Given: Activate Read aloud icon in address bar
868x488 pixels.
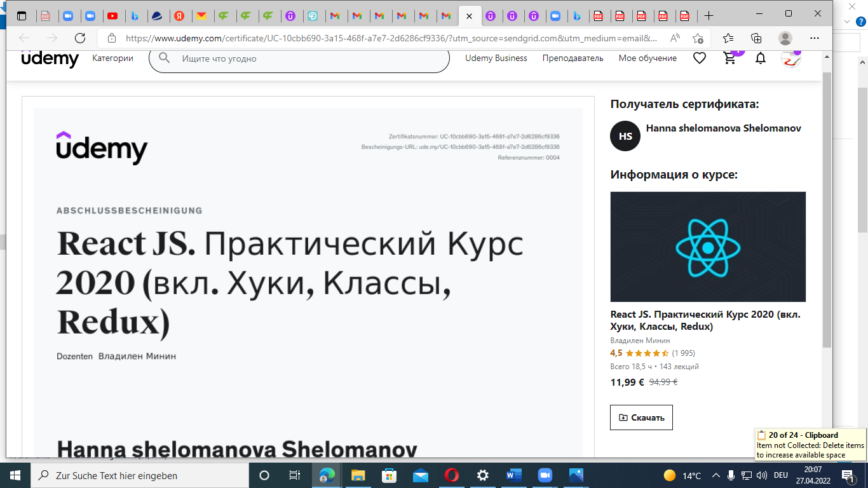Looking at the screenshot, I should pos(675,38).
